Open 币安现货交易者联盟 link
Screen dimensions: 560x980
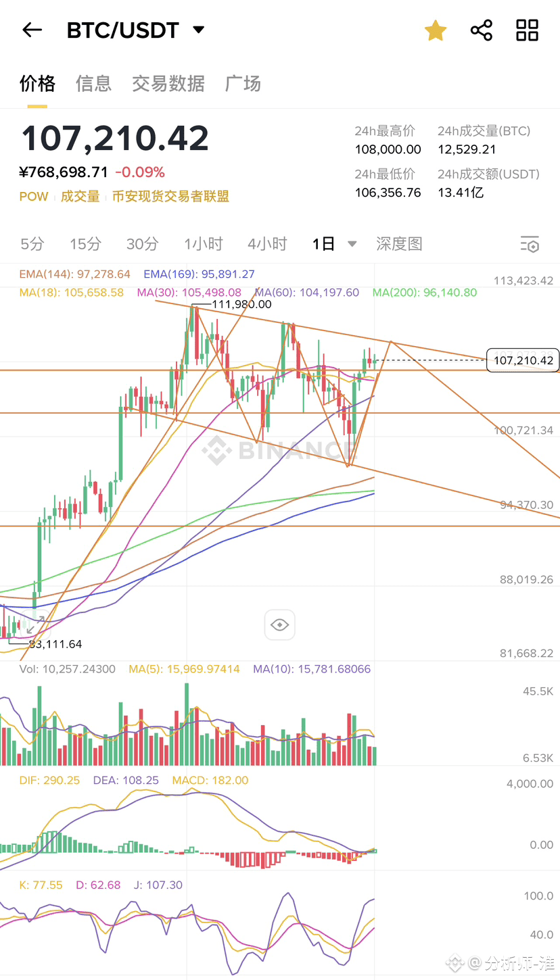170,197
